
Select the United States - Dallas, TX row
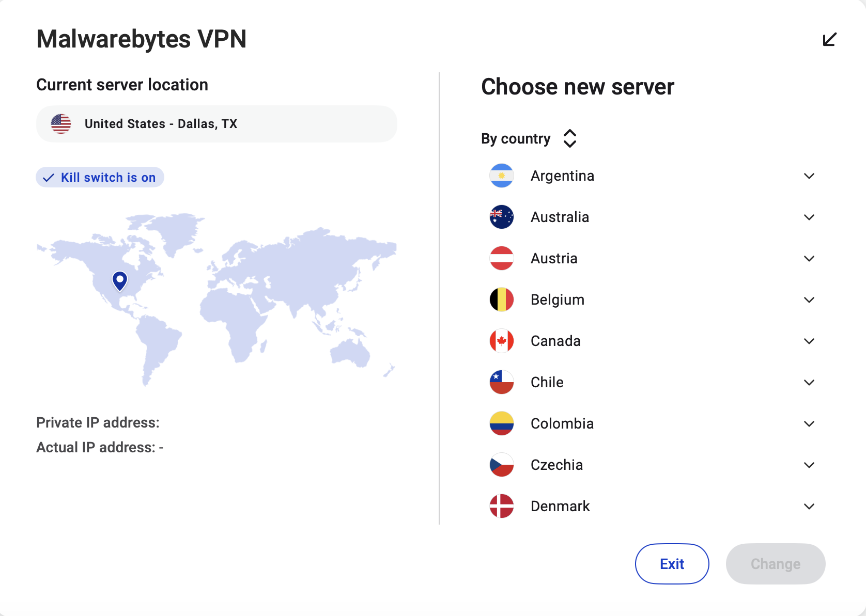(216, 123)
